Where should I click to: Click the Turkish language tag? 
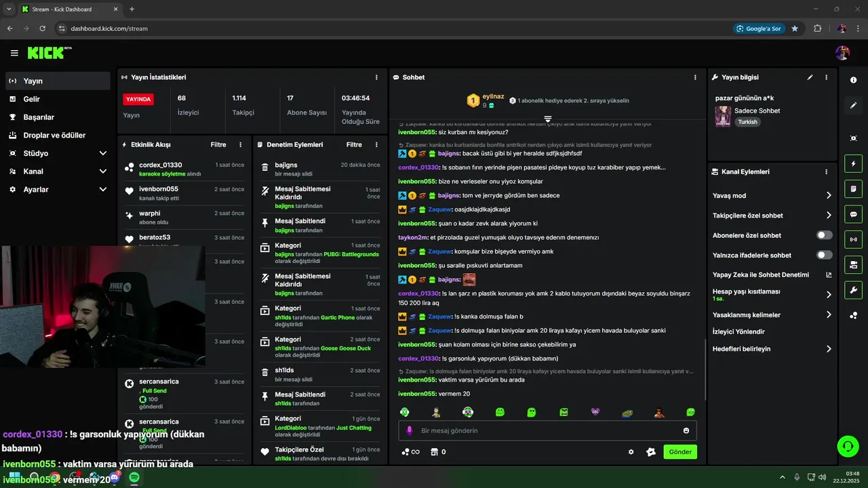[748, 122]
